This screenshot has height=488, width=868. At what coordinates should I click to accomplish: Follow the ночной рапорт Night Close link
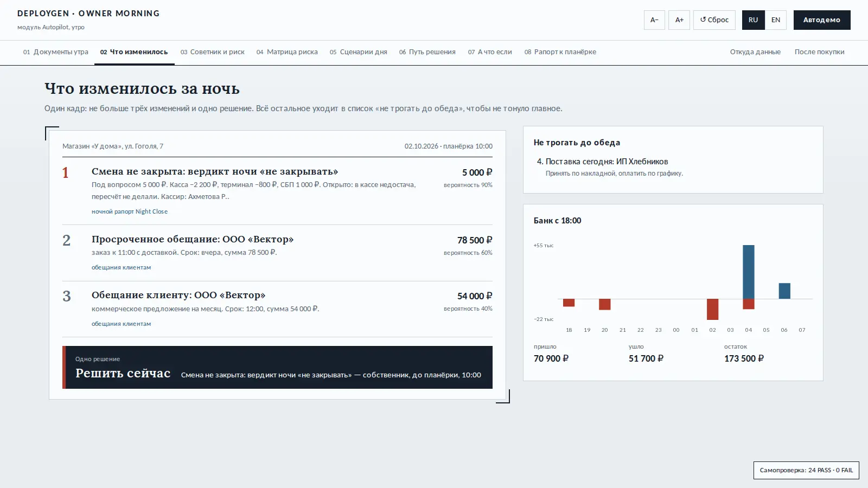coord(130,211)
